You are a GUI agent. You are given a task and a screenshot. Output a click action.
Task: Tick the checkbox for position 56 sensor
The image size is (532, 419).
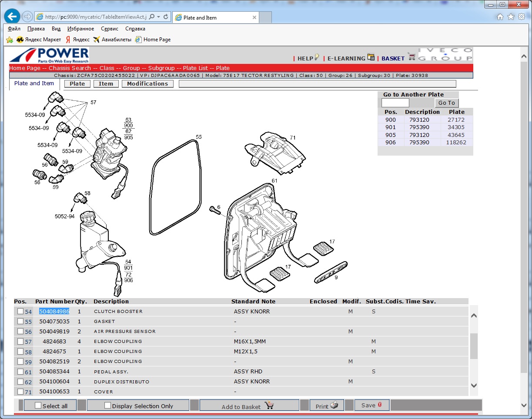tap(20, 331)
